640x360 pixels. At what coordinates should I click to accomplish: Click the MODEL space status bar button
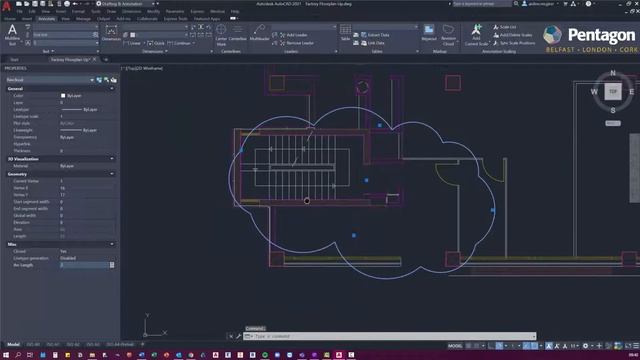[x=455, y=346]
